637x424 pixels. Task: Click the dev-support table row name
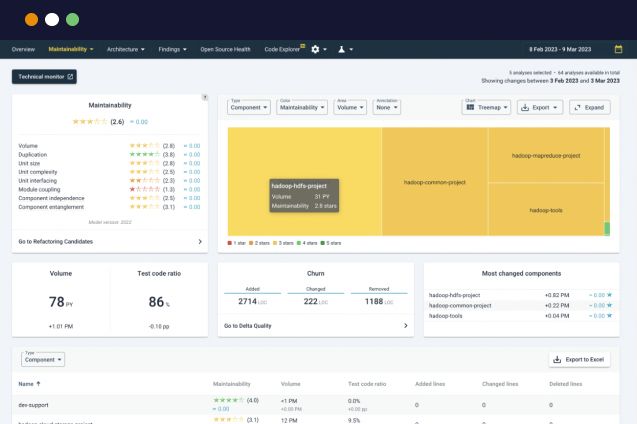(33, 405)
